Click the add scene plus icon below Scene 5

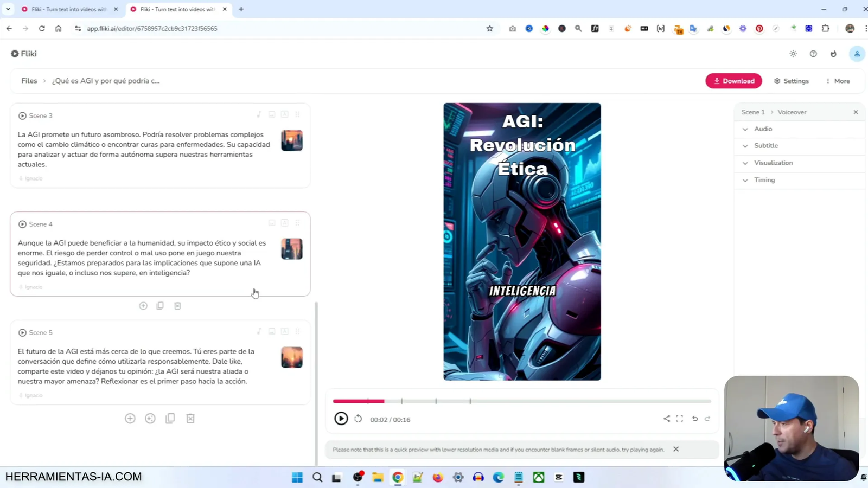[130, 418]
